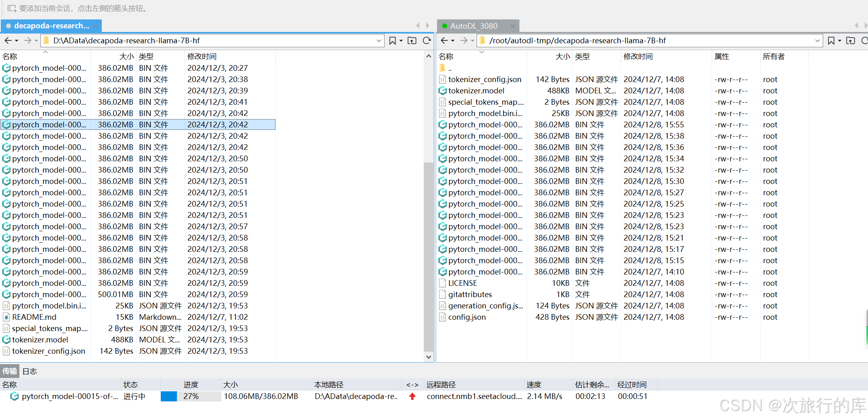This screenshot has width=868, height=420.
Task: Select remote tokenizer_config.json file
Action: click(623, 80)
